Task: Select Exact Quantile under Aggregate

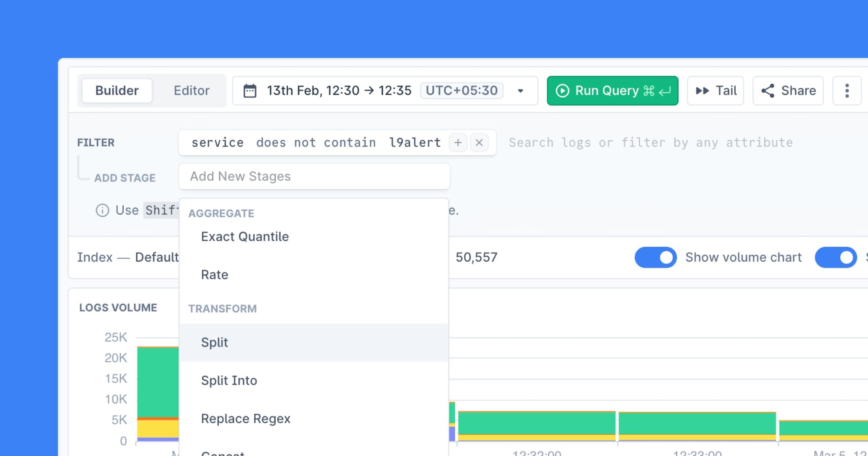Action: click(244, 236)
